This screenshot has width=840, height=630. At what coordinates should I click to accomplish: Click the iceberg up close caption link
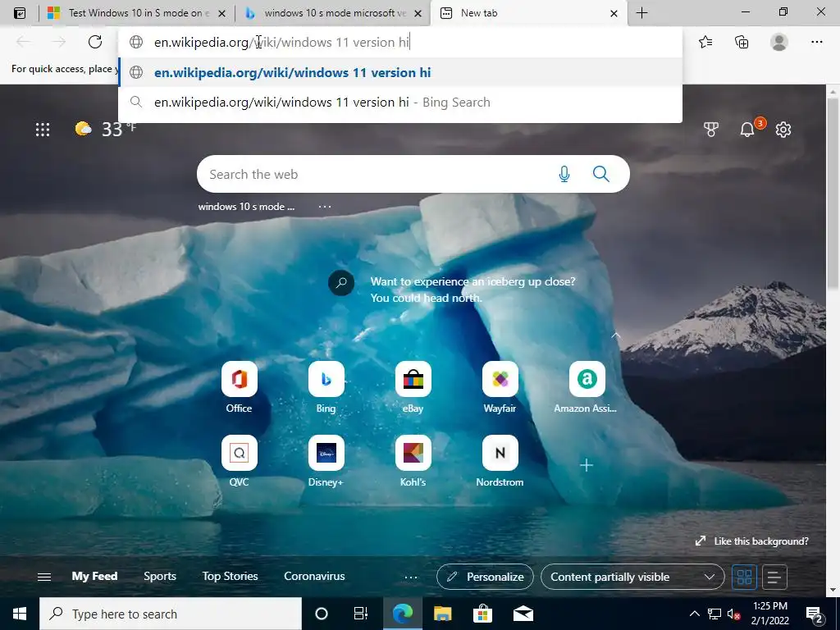[472, 290]
